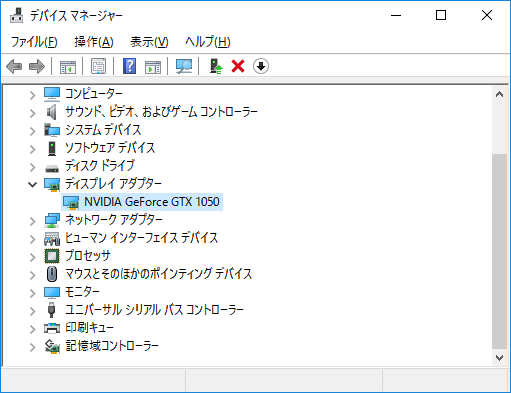
Task: Open the 操作(A) menu
Action: 94,42
